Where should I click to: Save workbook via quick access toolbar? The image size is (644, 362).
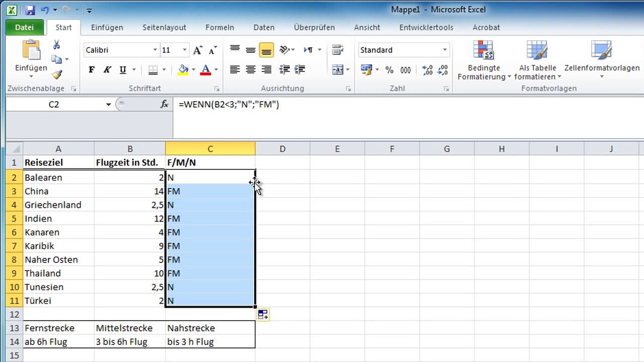point(30,10)
